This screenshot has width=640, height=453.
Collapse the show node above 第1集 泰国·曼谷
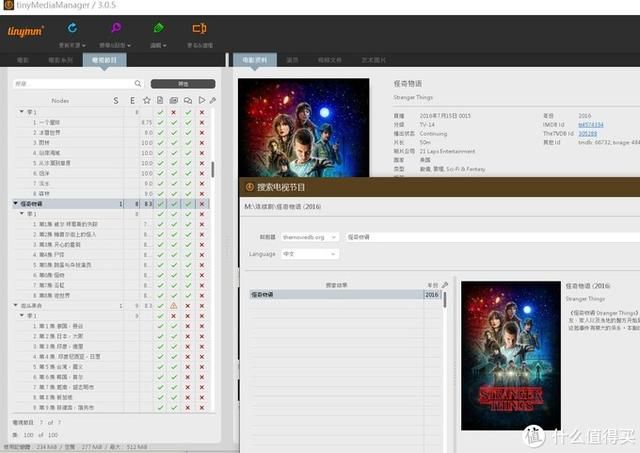[x=16, y=305]
